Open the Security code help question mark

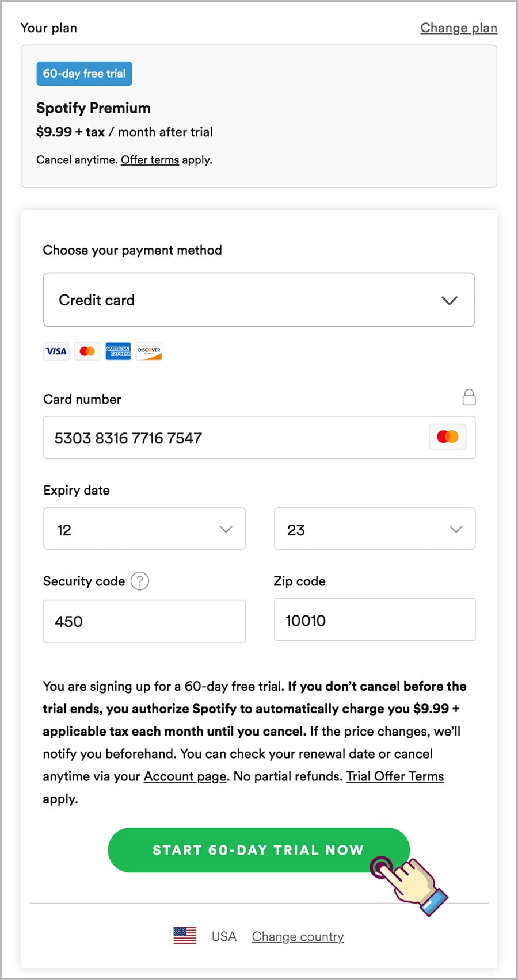[140, 581]
